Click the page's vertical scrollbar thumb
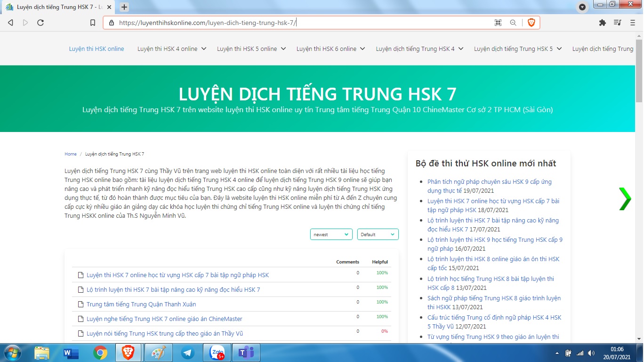This screenshot has width=644, height=362. tap(639, 71)
